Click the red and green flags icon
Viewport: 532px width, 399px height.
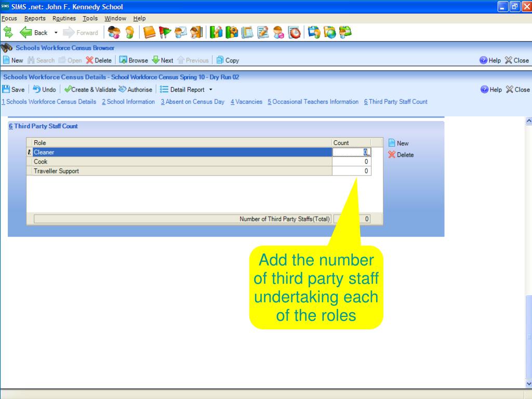click(165, 33)
